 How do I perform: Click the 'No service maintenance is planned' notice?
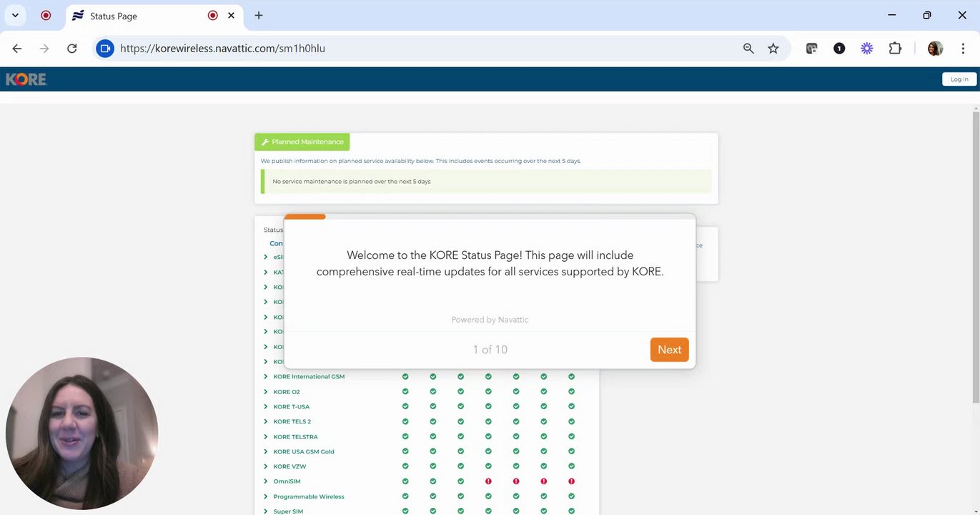coord(486,182)
